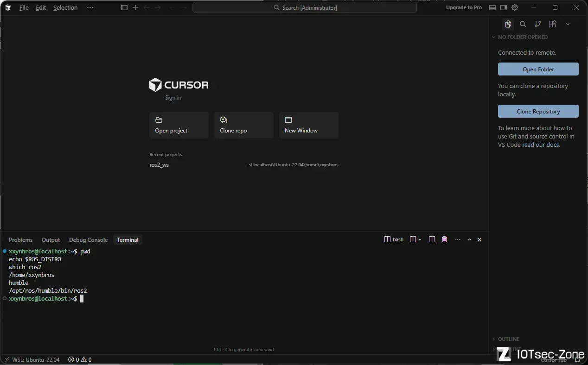Viewport: 588px width, 365px height.
Task: Click the split terminal icon
Action: (432, 239)
